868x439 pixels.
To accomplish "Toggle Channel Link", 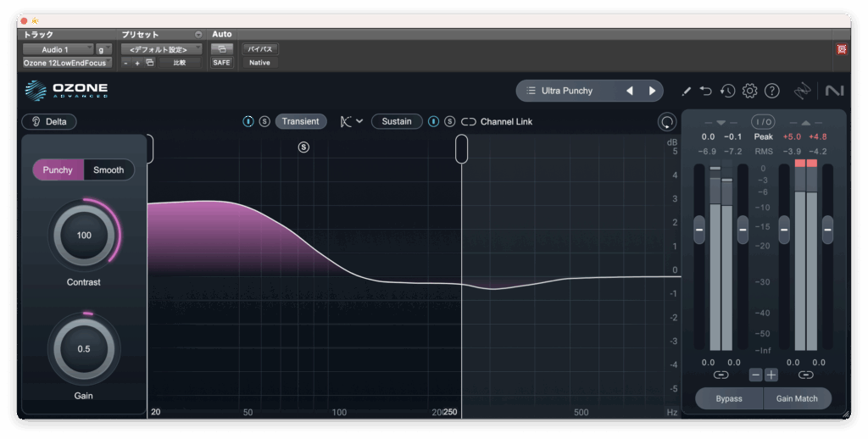I will tap(497, 121).
